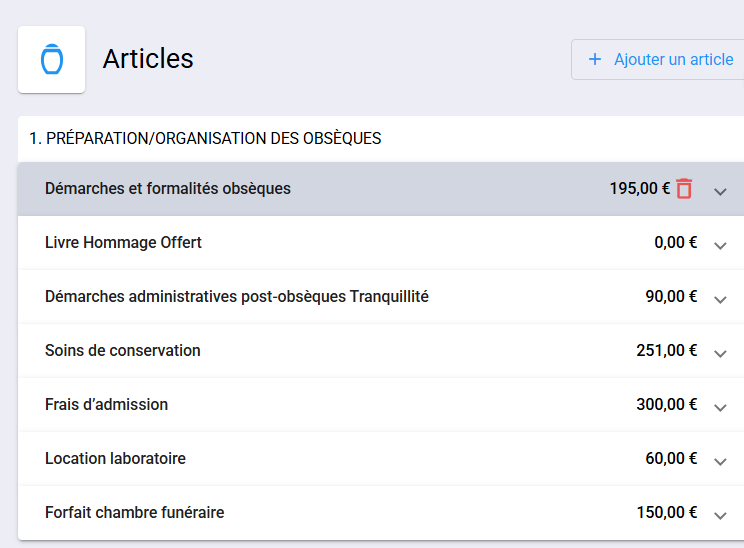
Task: Click the Ajouter un article button
Action: (x=661, y=60)
